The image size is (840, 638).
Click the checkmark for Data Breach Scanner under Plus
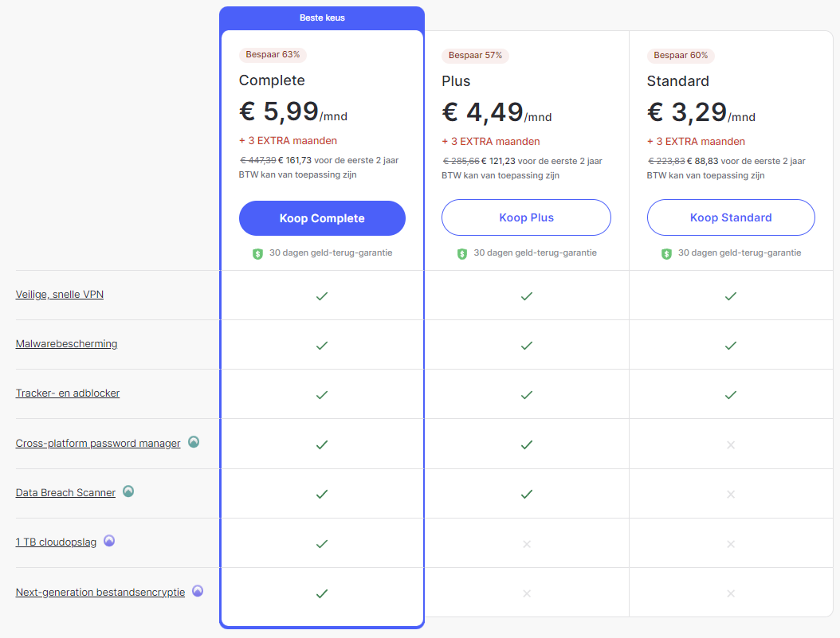pos(526,494)
